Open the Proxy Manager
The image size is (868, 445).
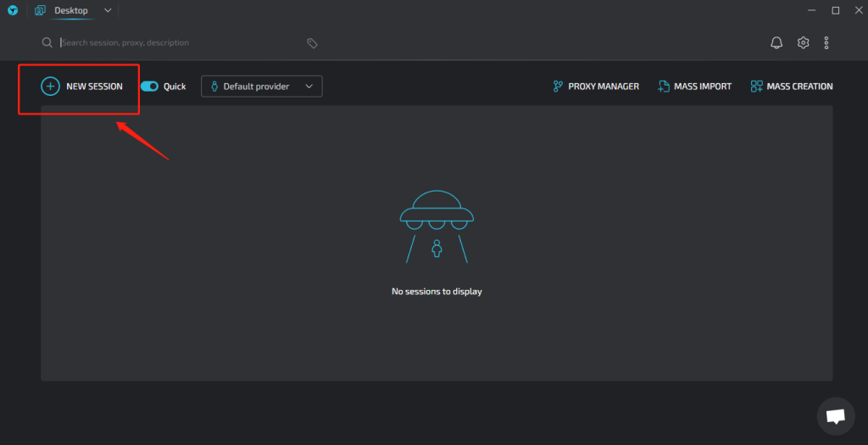pos(595,86)
